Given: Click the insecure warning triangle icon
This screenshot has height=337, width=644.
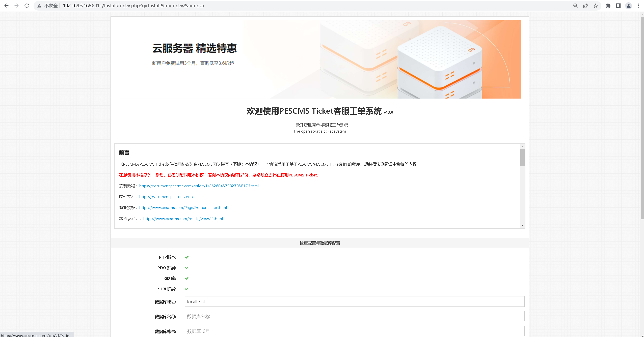Looking at the screenshot, I should (39, 6).
